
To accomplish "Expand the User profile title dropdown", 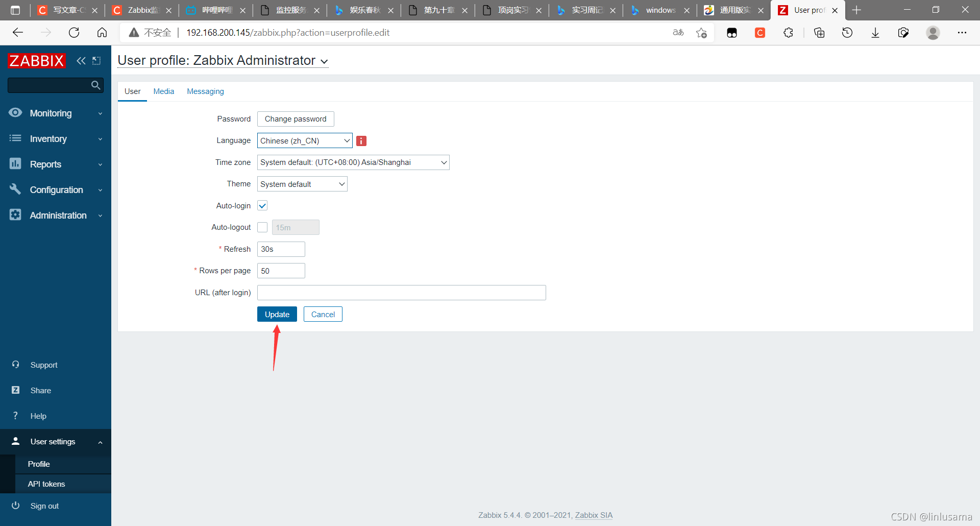I will 324,61.
